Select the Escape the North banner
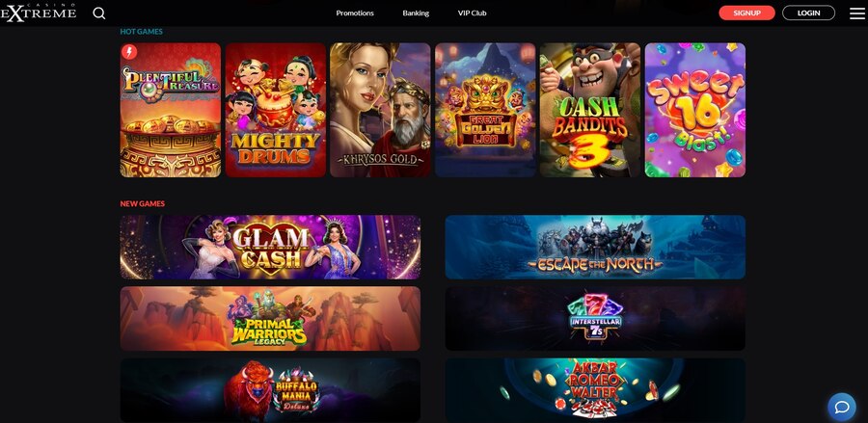Image resolution: width=868 pixels, height=423 pixels. pyautogui.click(x=595, y=248)
